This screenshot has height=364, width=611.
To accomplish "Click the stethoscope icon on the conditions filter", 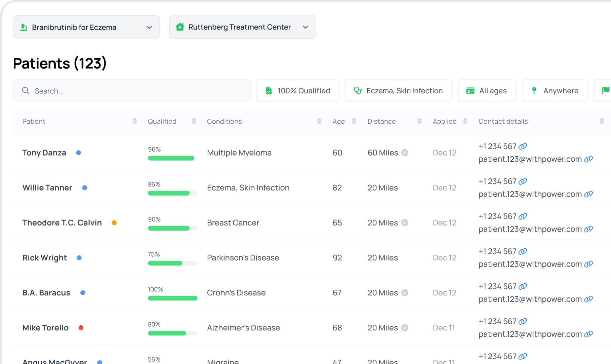I will point(357,90).
